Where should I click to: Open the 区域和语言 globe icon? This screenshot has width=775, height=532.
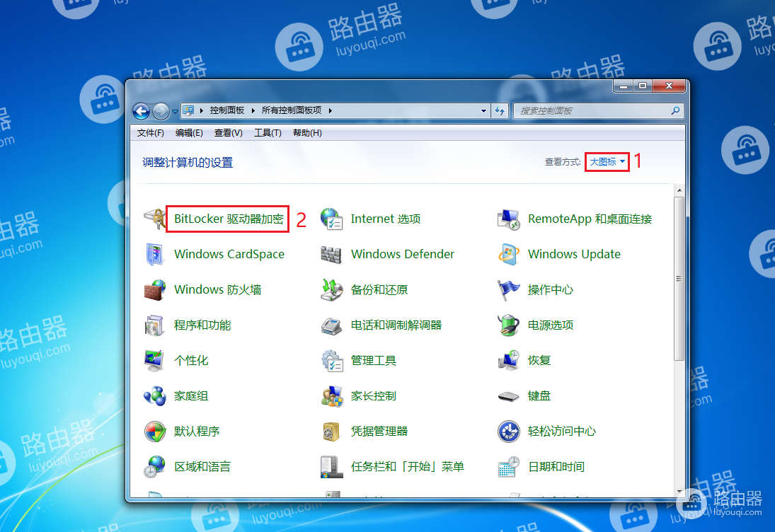[155, 467]
